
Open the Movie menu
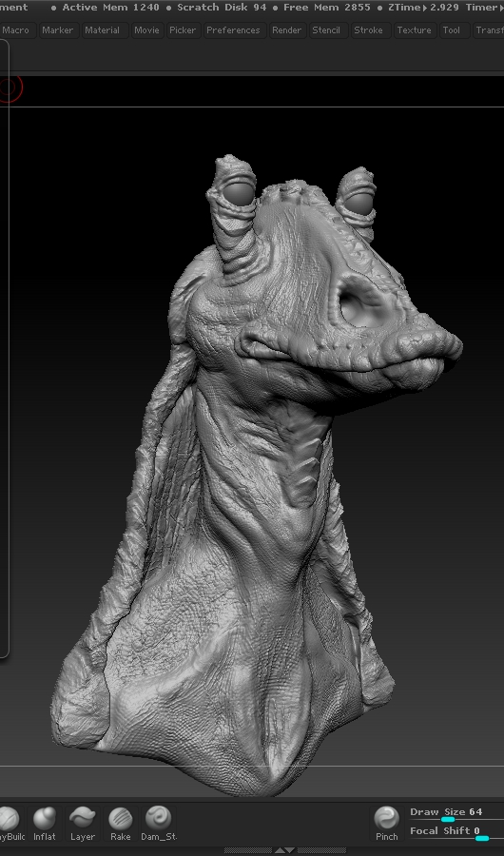click(146, 30)
